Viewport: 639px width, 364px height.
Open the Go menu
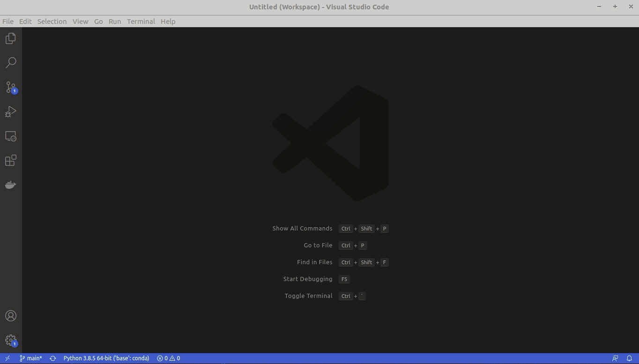[x=98, y=22]
